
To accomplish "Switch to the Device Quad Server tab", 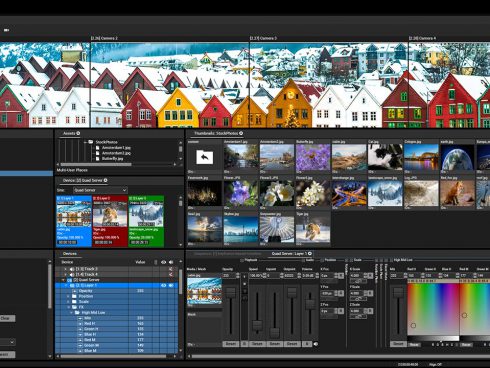I will coord(83,180).
